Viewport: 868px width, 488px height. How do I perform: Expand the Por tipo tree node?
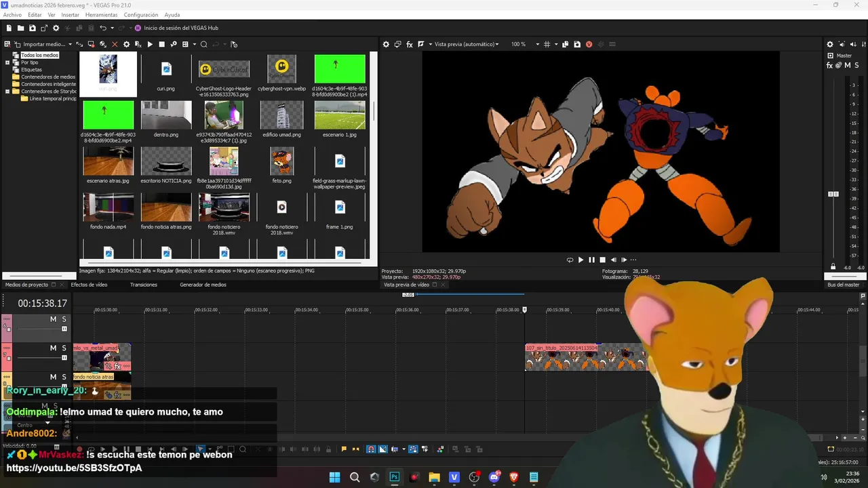pos(7,62)
